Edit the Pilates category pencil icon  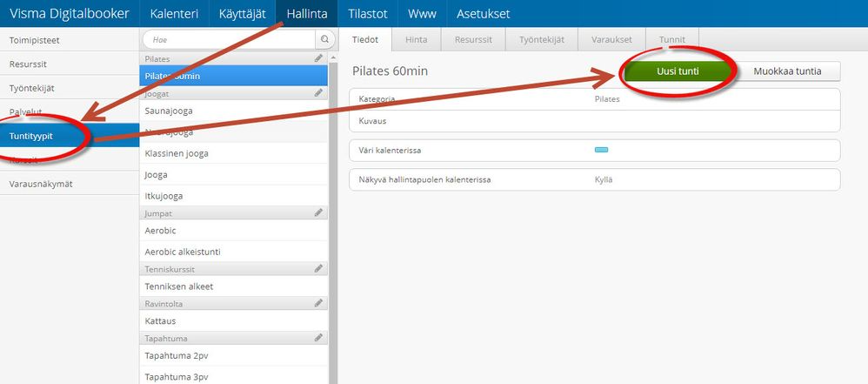(318, 58)
